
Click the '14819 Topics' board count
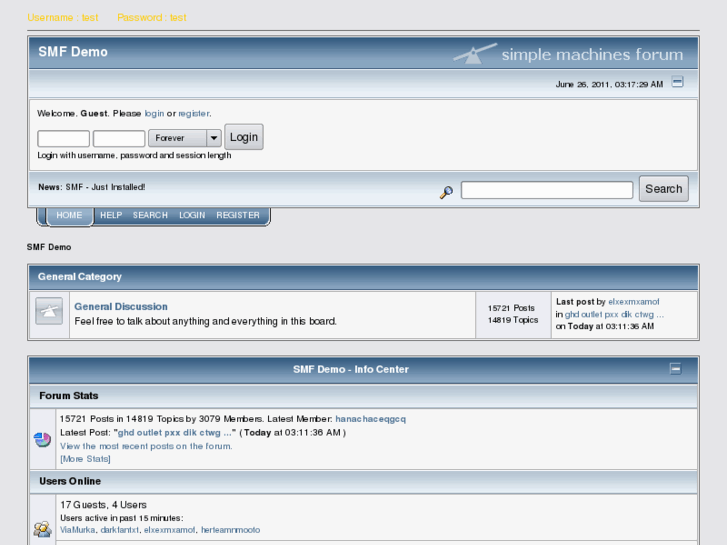pyautogui.click(x=513, y=320)
